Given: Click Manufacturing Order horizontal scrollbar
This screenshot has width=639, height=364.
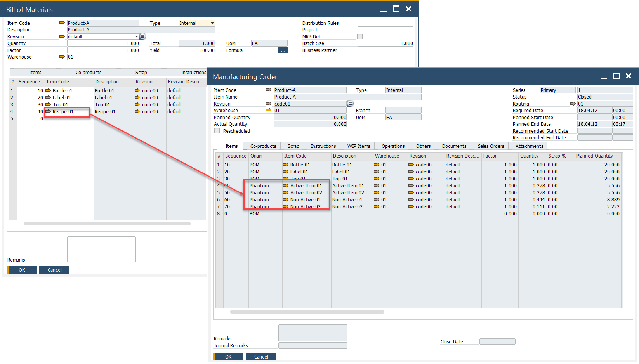Looking at the screenshot, I should [x=307, y=312].
